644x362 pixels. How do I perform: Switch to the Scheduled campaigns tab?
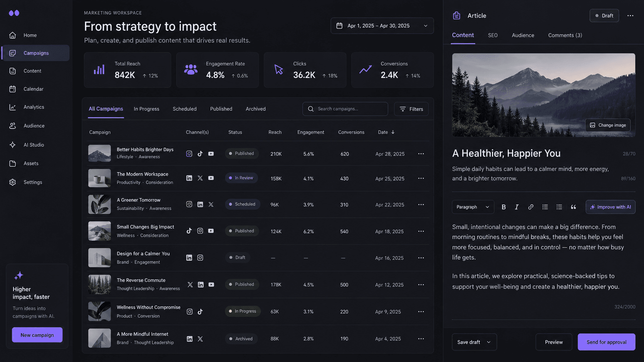tap(184, 109)
